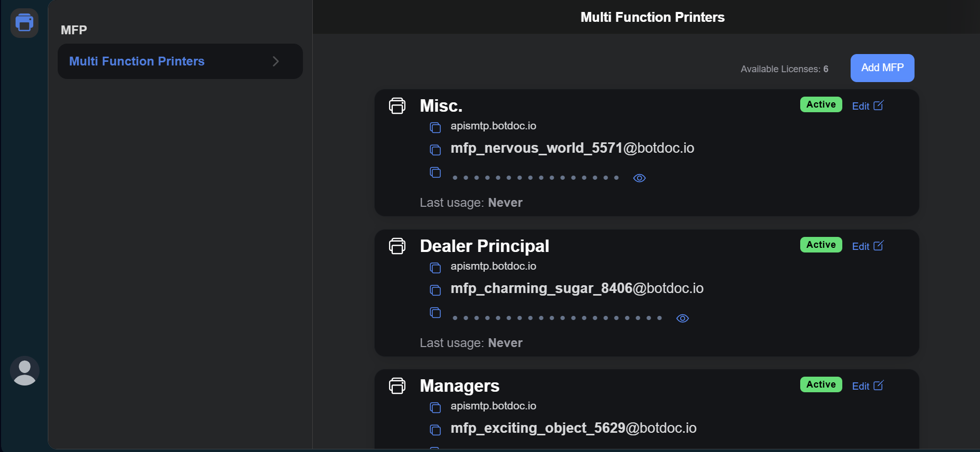Reveal the Misc. printer password

click(x=639, y=178)
